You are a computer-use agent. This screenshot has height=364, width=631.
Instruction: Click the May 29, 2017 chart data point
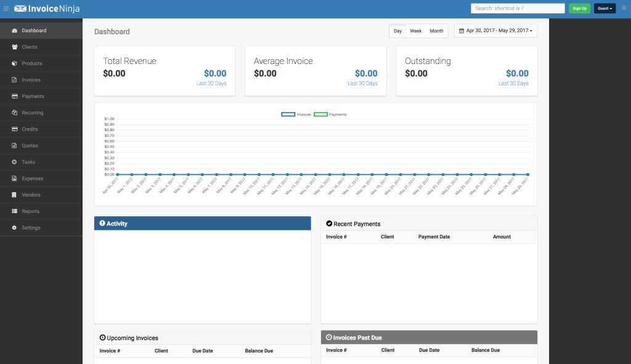[528, 174]
